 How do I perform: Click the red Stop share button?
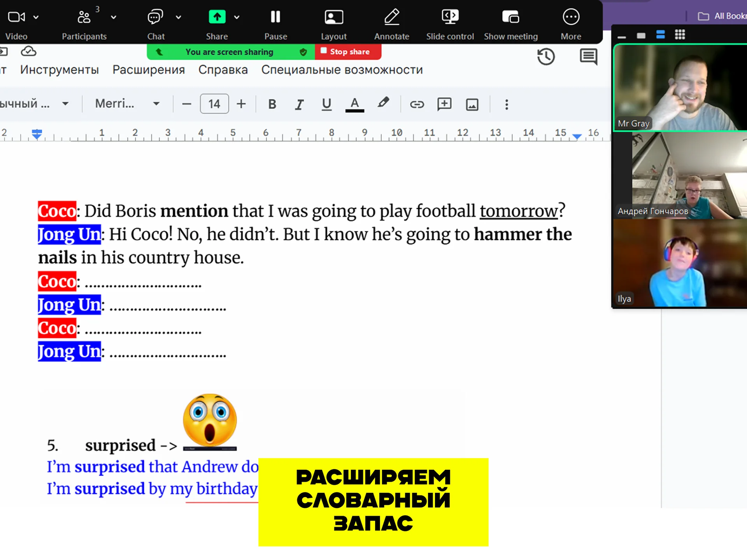click(x=348, y=52)
